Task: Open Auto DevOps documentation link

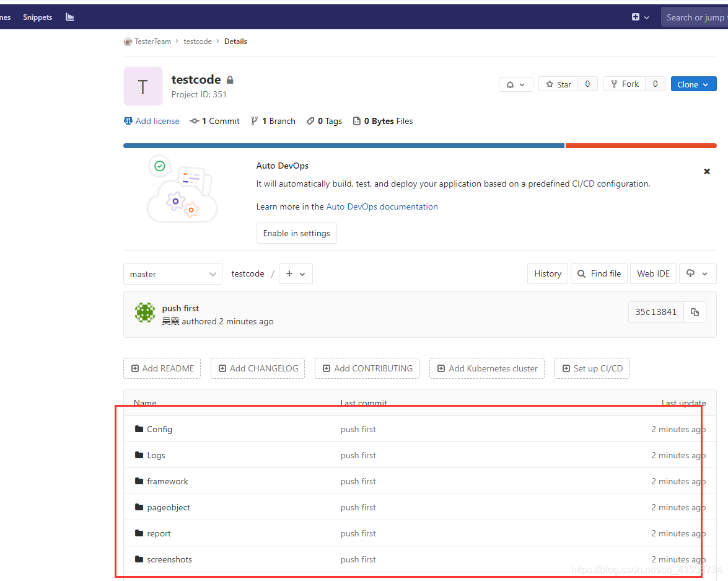Action: [382, 207]
